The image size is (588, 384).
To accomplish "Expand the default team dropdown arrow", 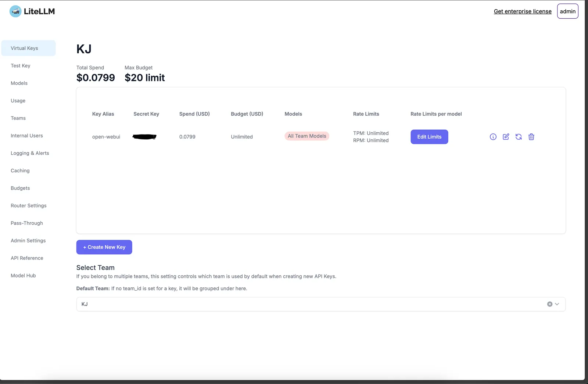I will [557, 304].
